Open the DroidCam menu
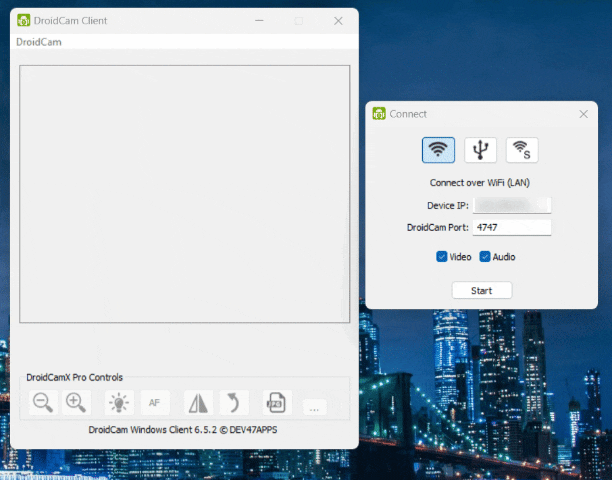 pos(39,42)
